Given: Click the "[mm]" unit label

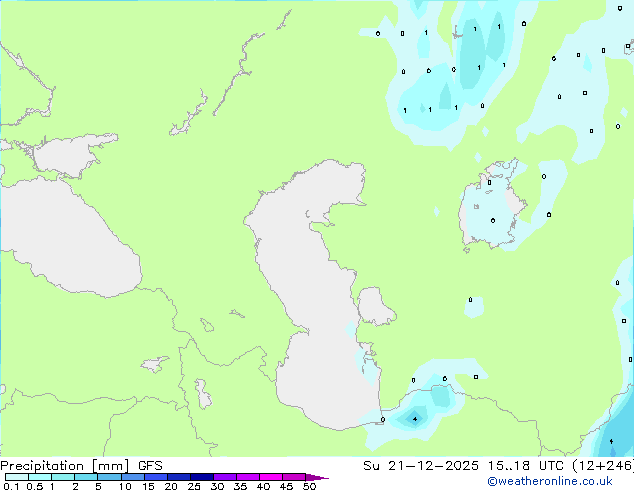Looking at the screenshot, I should (110, 466).
